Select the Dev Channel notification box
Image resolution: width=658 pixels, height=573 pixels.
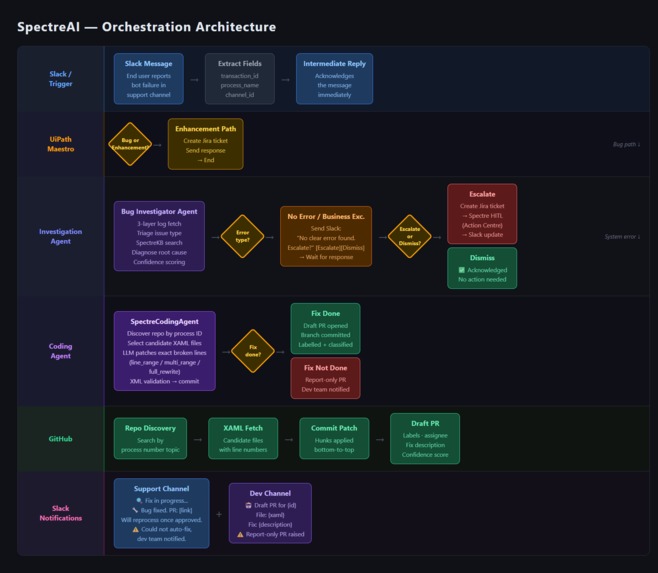[270, 513]
